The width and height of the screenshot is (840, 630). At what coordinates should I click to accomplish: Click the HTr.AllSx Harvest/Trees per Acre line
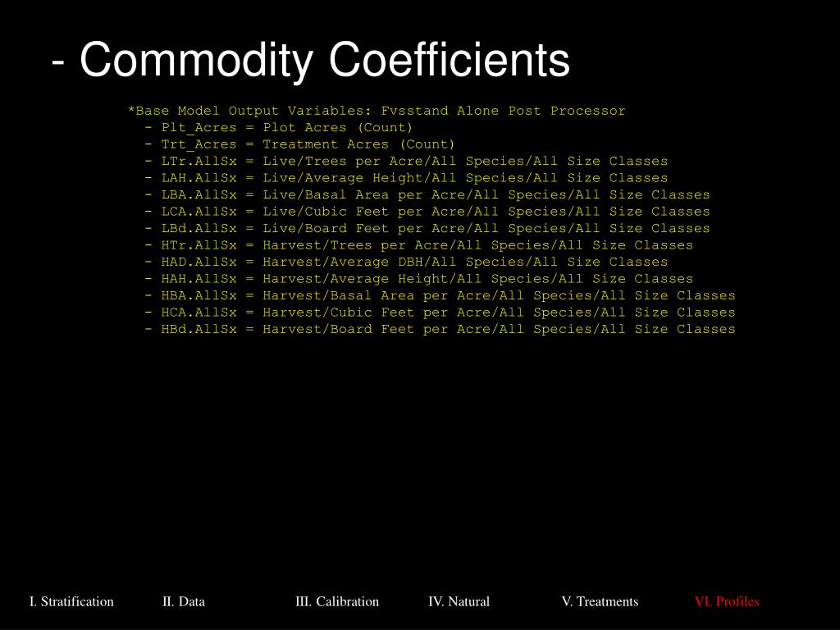418,245
